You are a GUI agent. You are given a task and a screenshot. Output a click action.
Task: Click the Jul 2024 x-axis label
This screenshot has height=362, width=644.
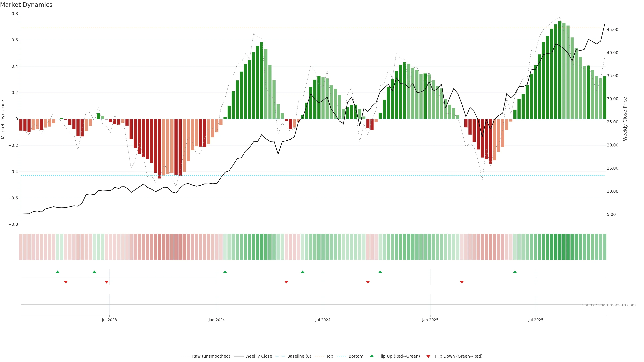point(323,320)
